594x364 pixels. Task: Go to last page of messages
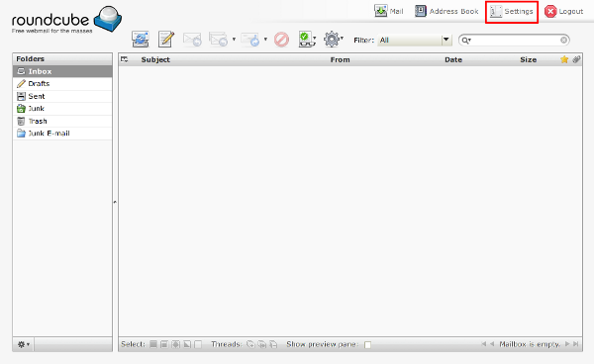coord(576,344)
